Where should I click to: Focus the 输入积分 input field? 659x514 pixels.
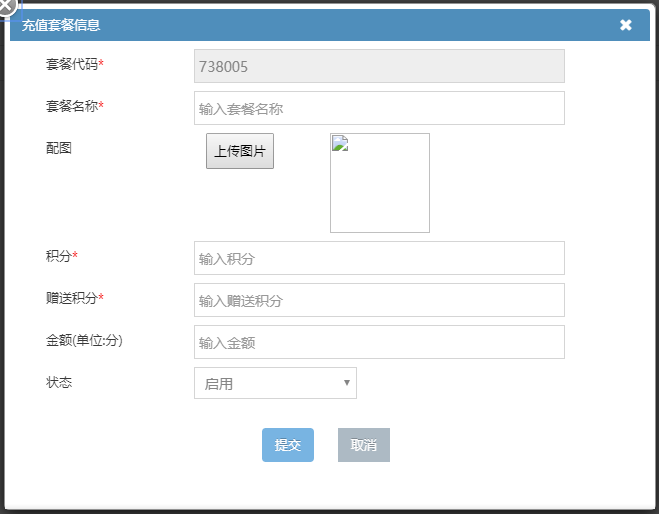click(x=379, y=258)
